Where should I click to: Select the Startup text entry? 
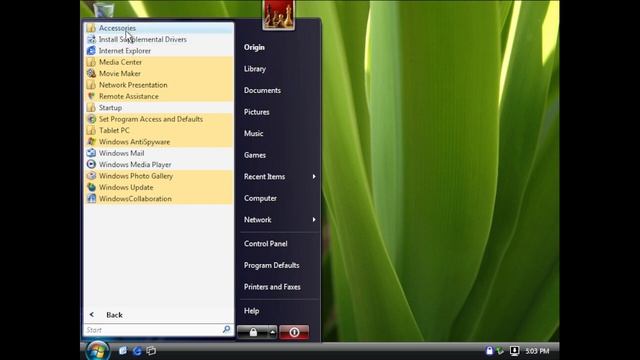pos(110,108)
